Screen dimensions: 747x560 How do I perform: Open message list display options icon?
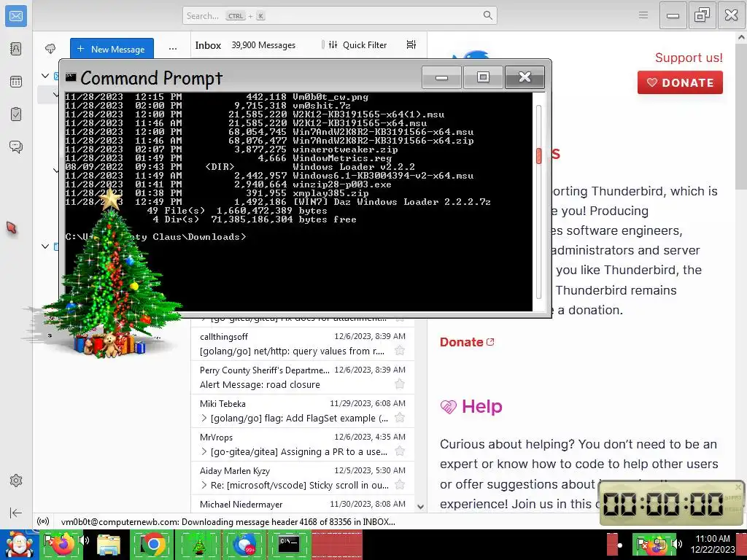(411, 44)
